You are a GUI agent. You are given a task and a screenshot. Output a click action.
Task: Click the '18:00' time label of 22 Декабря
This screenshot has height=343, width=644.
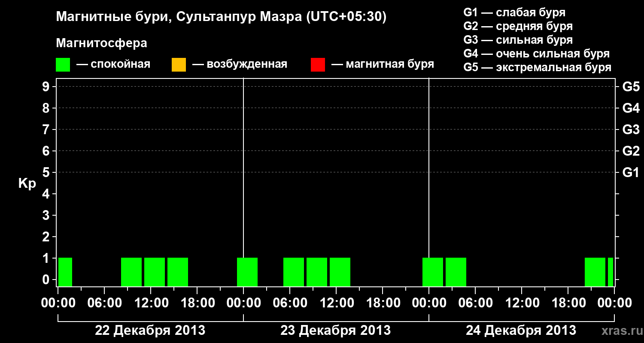click(197, 303)
